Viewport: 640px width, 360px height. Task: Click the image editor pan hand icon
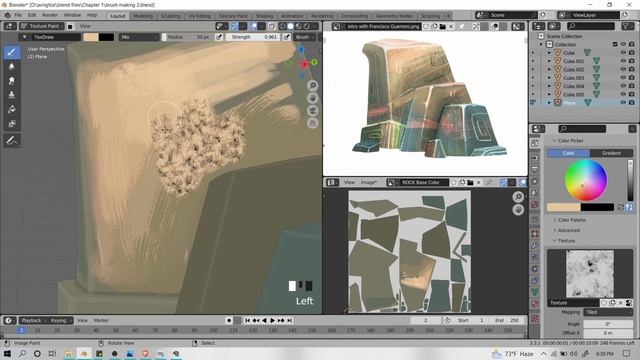pos(518,209)
